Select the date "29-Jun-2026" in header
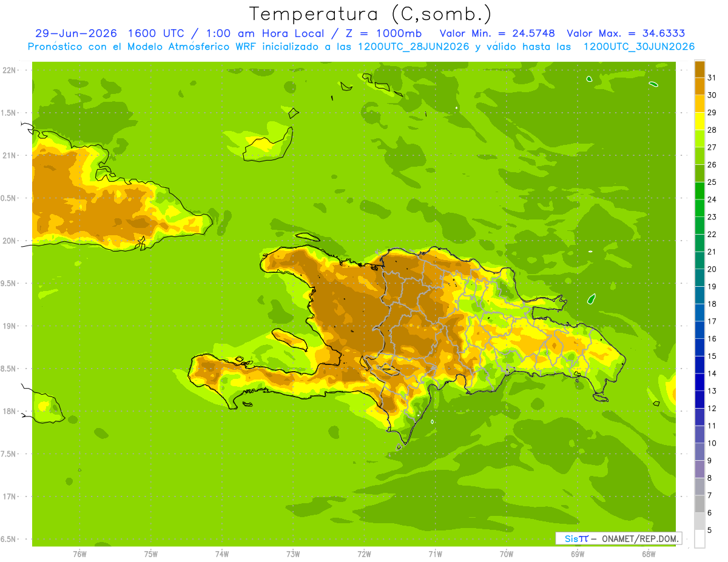Screen dimensions: 728x562 pos(76,33)
